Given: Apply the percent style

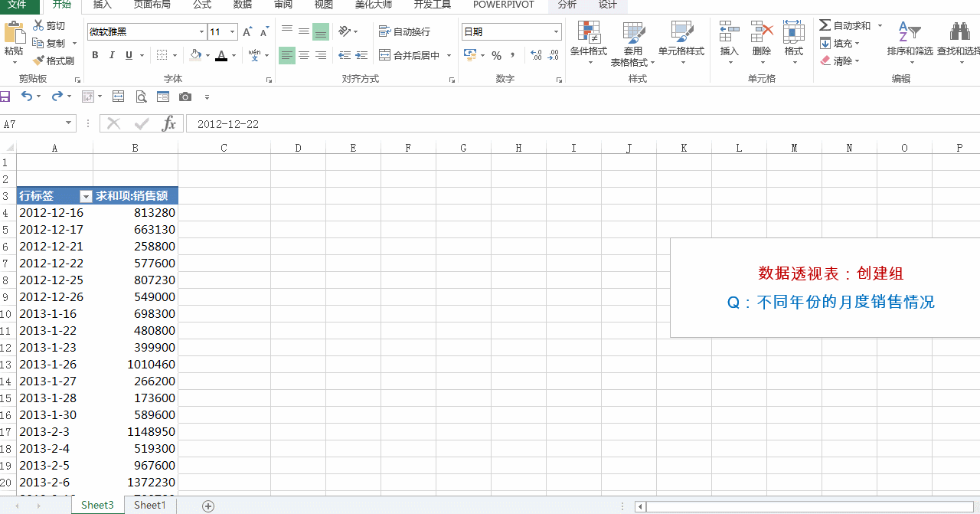Looking at the screenshot, I should (496, 55).
